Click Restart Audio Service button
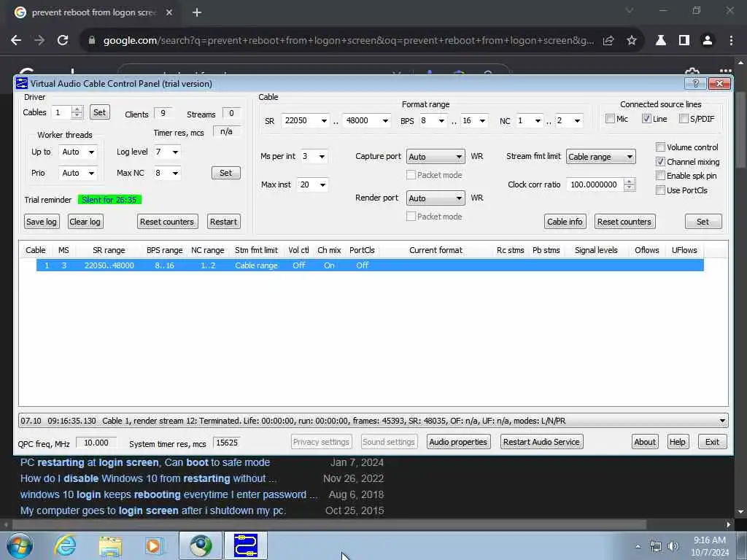 pos(542,442)
